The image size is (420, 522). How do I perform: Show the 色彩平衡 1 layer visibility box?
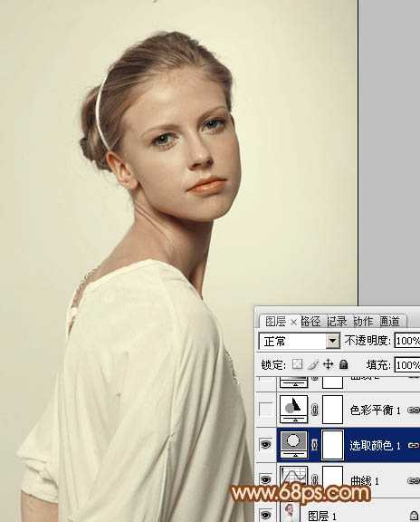[265, 410]
